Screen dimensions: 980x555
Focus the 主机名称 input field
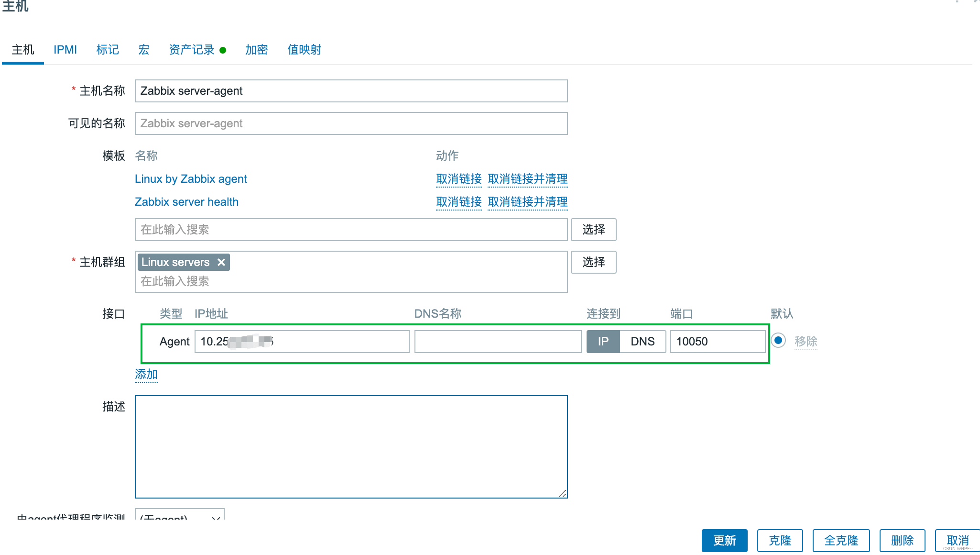351,91
